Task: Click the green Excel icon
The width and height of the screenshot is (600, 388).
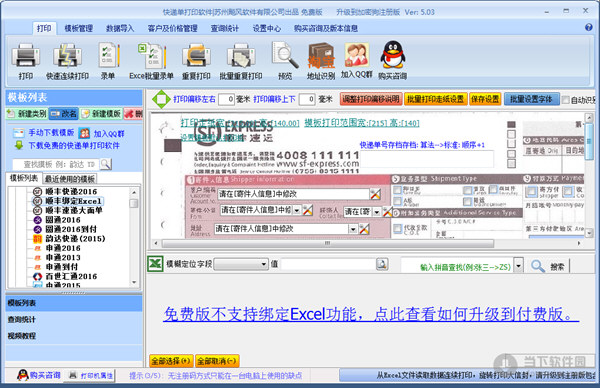Action: tap(155, 264)
